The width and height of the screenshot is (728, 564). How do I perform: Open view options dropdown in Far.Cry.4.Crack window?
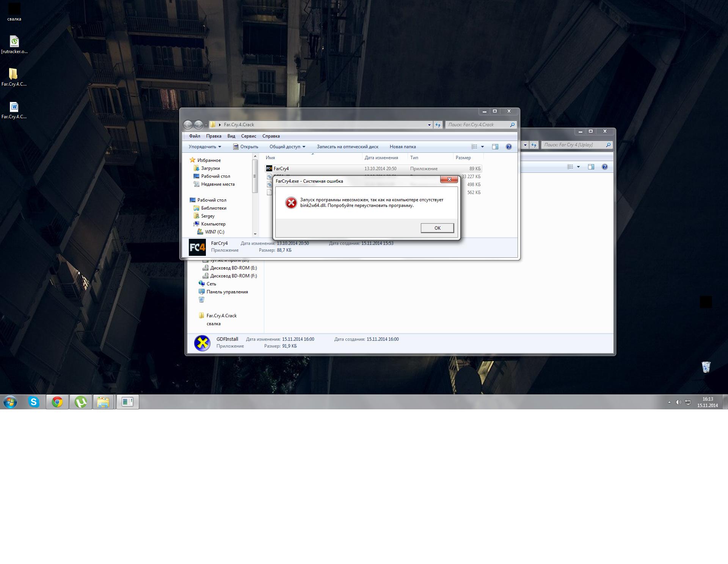[x=482, y=147]
